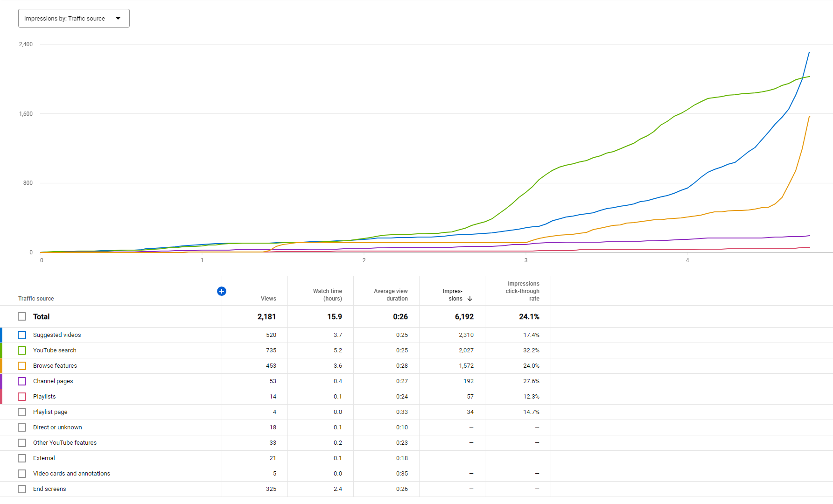Open the External traffic source row
The height and width of the screenshot is (504, 833).
pyautogui.click(x=44, y=458)
